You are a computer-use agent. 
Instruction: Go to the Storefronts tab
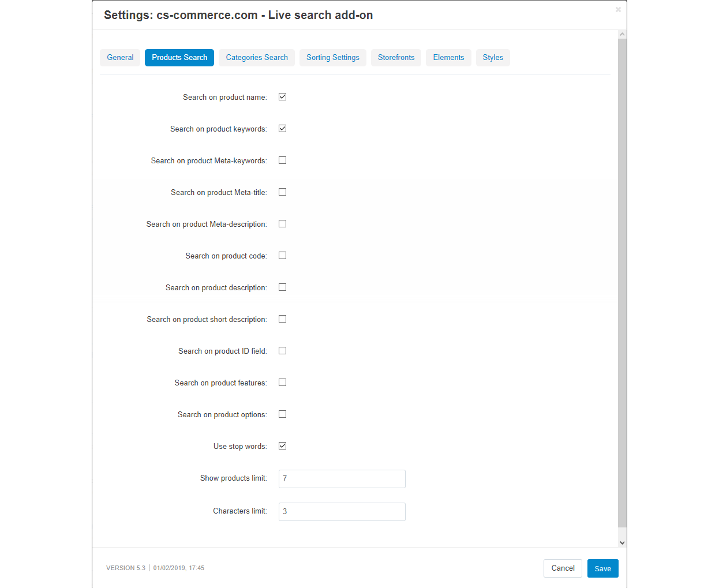396,58
